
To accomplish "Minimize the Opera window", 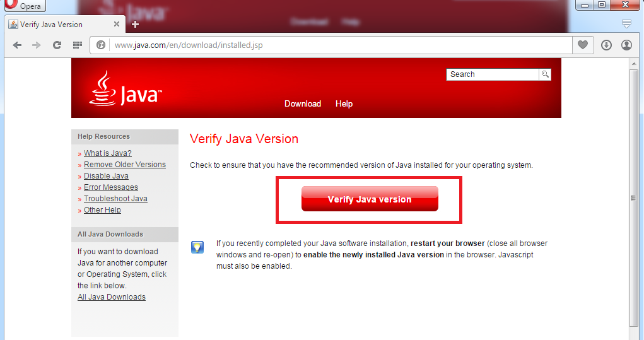I will (x=585, y=5).
